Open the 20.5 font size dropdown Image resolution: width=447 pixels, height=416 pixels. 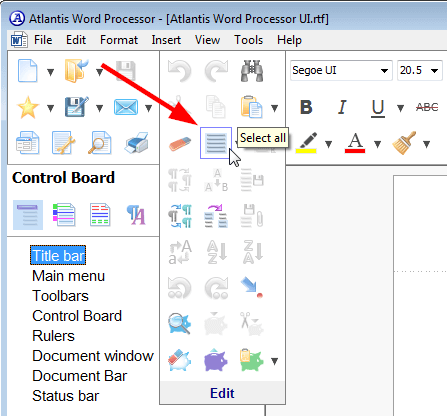click(434, 71)
